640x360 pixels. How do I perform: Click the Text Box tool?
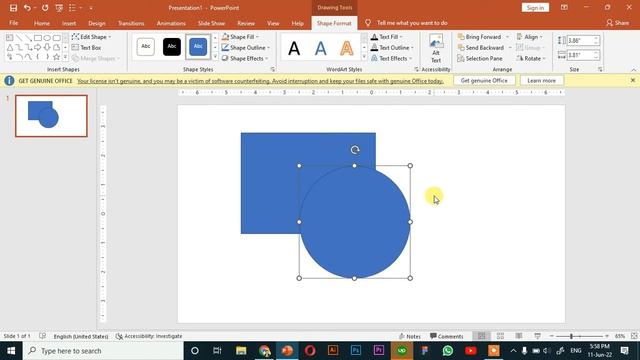[x=87, y=48]
